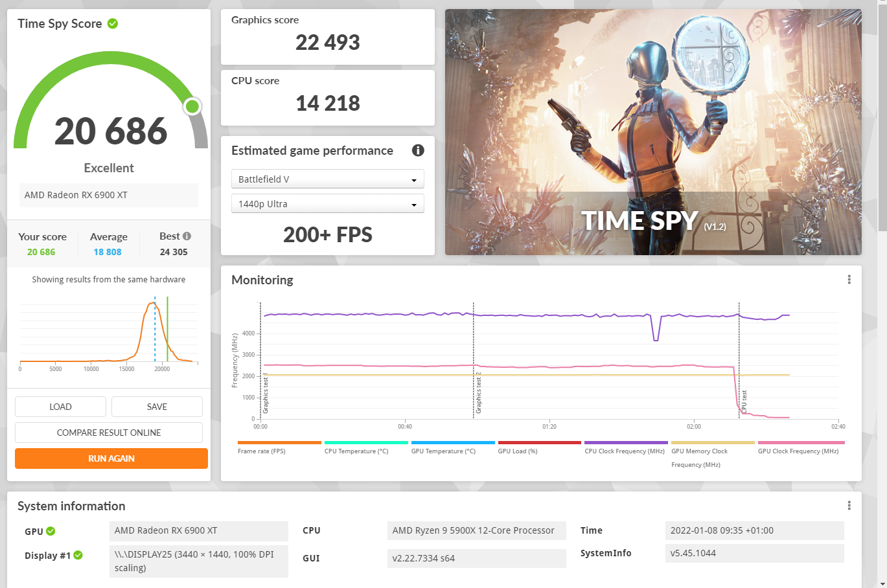Click the SystemInfo version v5.45.1044
Image resolution: width=887 pixels, height=588 pixels.
pos(755,553)
